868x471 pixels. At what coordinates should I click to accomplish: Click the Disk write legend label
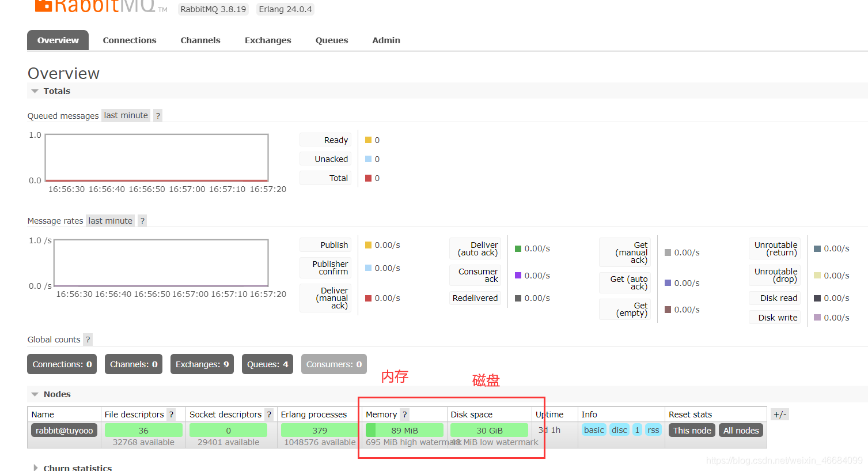pos(775,318)
